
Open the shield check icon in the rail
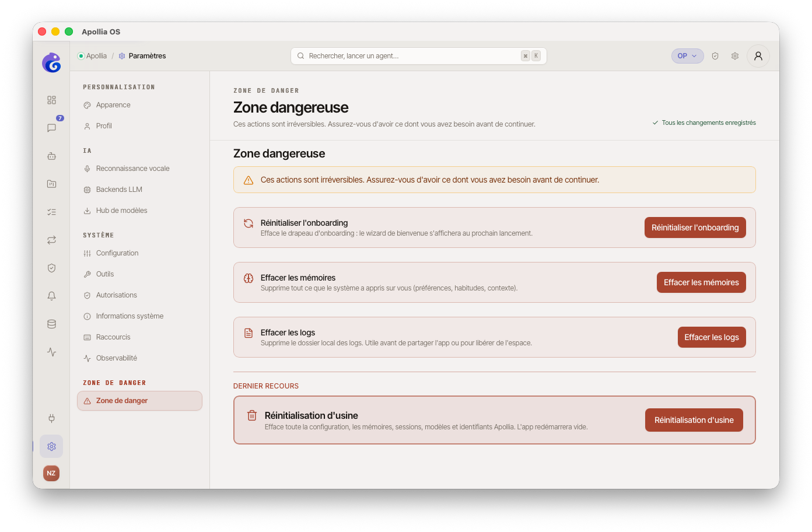[x=51, y=268]
